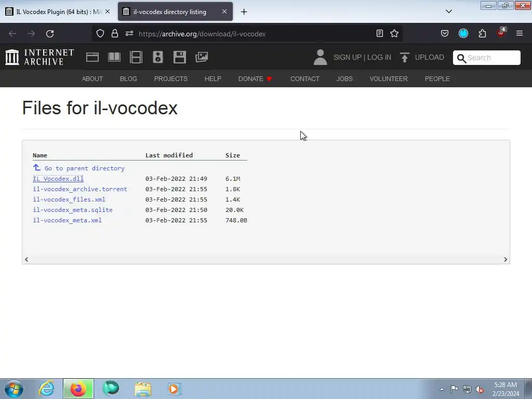
Task: Open il-vocodex_meta.sqlite link
Action: [73, 210]
